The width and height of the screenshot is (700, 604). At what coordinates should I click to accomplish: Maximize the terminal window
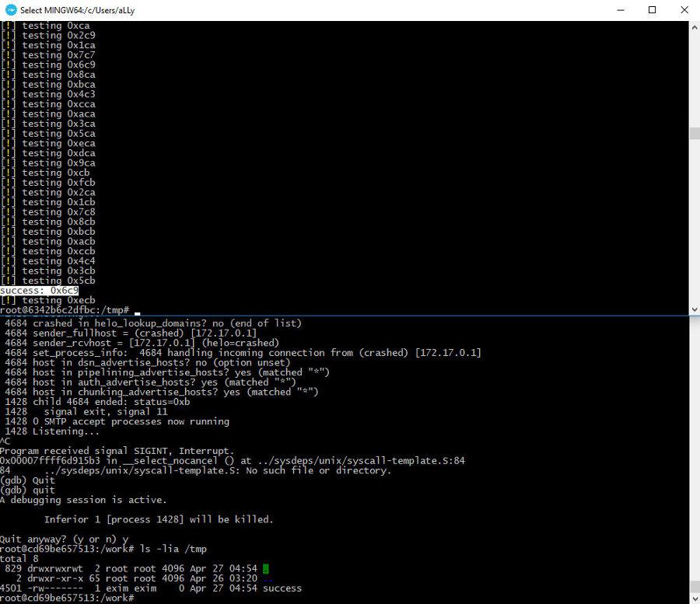coord(652,10)
